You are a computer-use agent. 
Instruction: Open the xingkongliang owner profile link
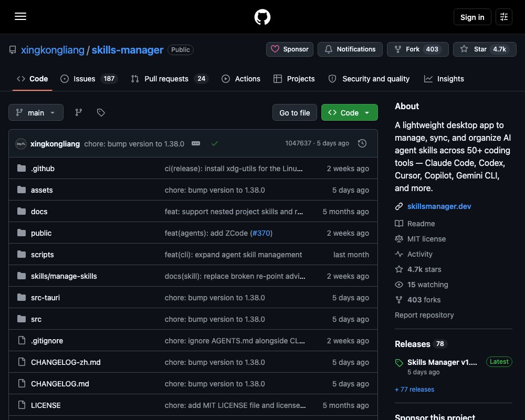pyautogui.click(x=52, y=50)
